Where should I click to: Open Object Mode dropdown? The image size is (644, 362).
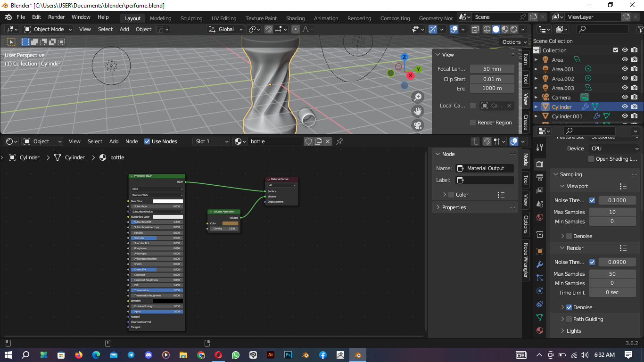pyautogui.click(x=48, y=29)
